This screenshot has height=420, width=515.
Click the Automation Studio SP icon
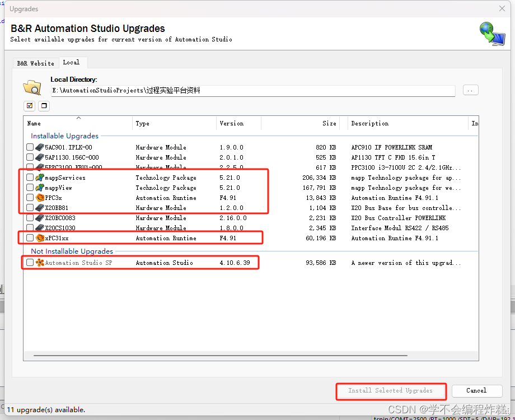point(40,263)
